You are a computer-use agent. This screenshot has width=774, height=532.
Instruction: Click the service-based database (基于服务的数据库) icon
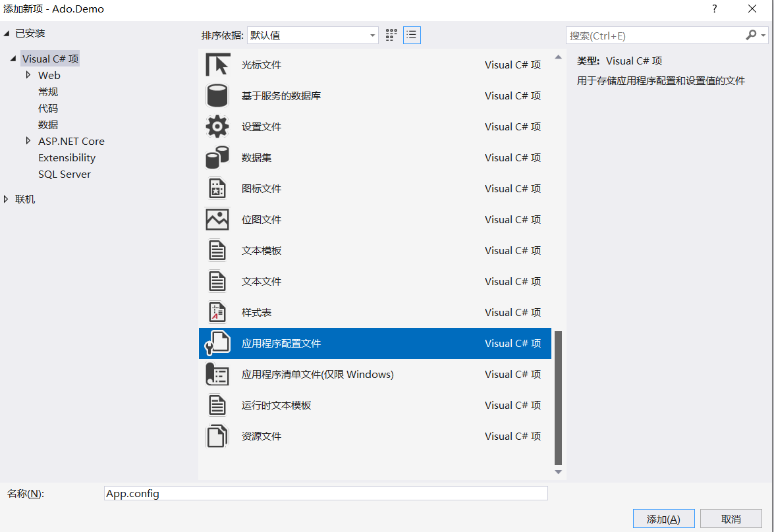tap(217, 95)
